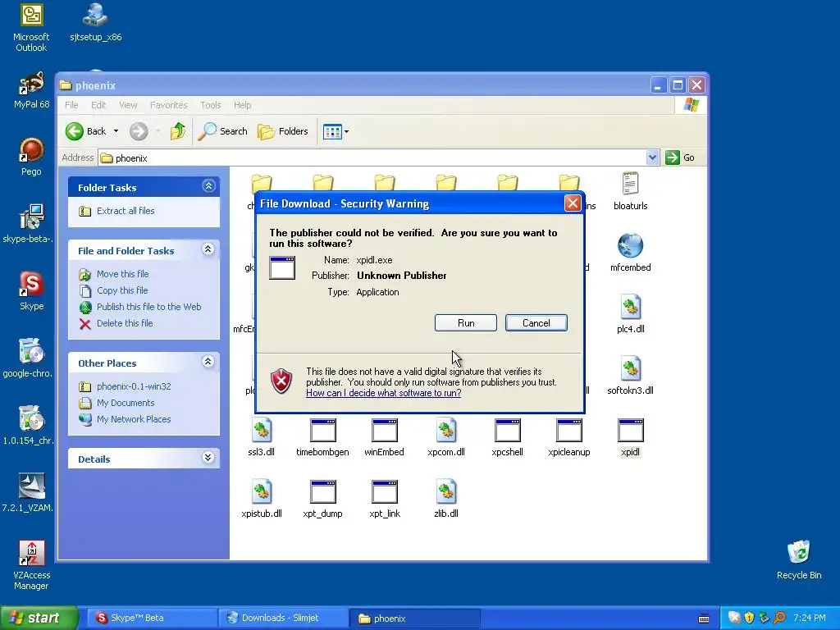Select the google-chro. installer desktop icon
The height and width of the screenshot is (630, 840).
[x=30, y=358]
